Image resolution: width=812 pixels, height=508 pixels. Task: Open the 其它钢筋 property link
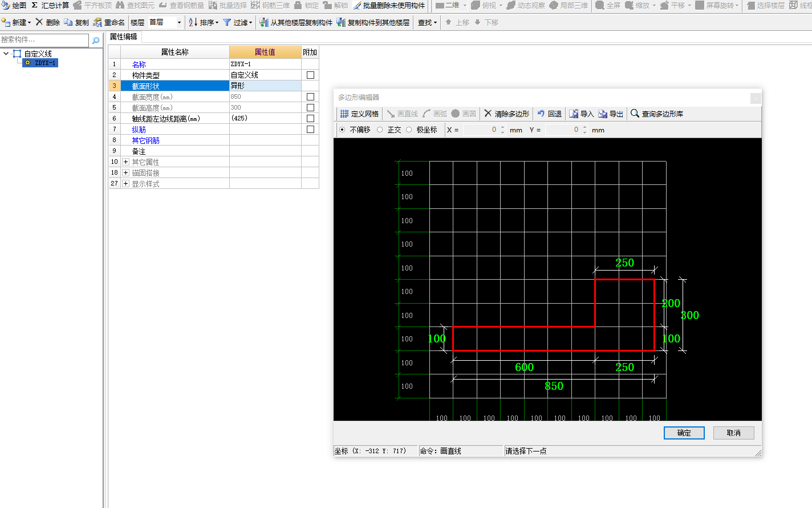[146, 140]
